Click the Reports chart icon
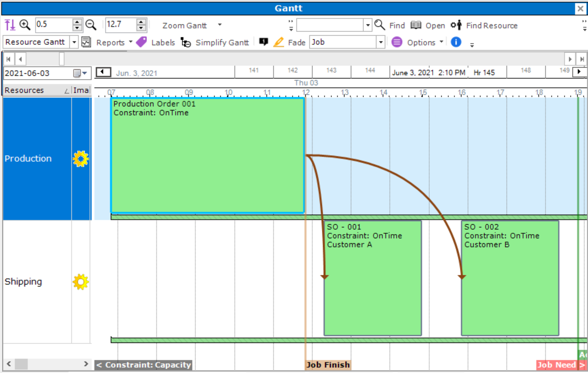Image resolution: width=588 pixels, height=373 pixels. coord(86,42)
